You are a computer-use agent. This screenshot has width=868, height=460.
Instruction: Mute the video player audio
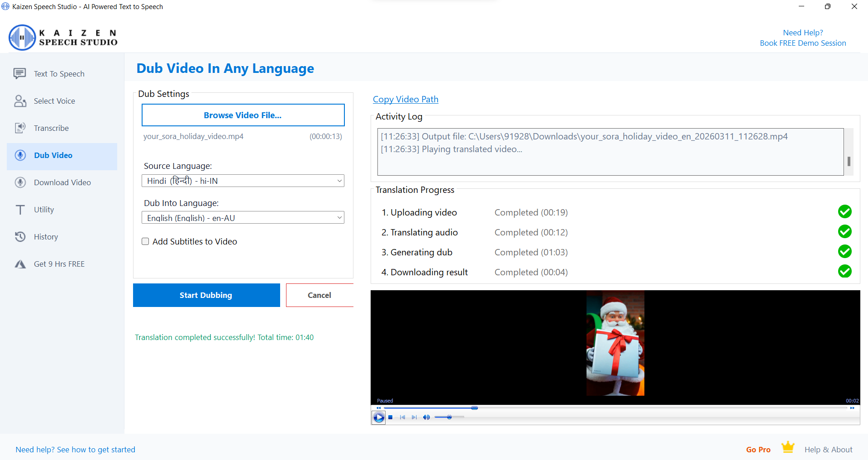[x=426, y=417]
